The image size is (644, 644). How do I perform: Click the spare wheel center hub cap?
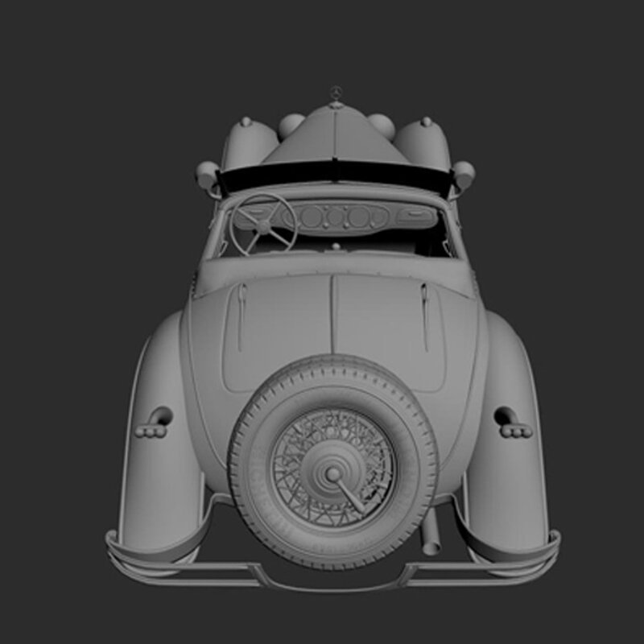point(332,473)
